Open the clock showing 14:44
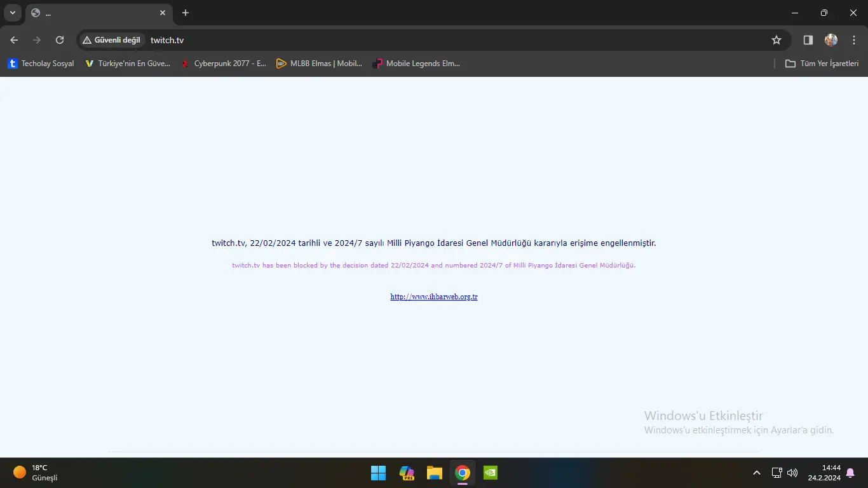Image resolution: width=868 pixels, height=488 pixels. [824, 473]
